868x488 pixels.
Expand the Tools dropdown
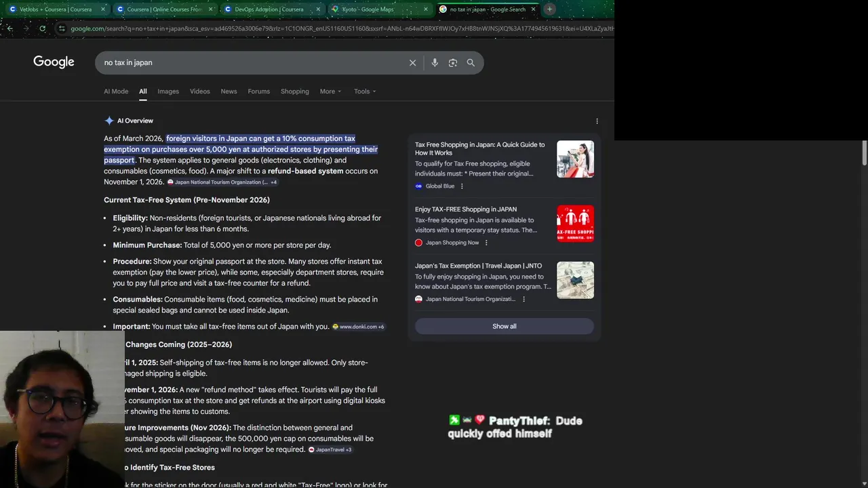tap(365, 91)
